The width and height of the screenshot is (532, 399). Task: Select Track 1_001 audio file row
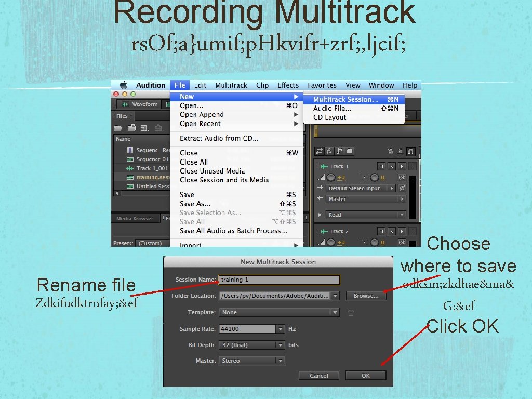(141, 168)
